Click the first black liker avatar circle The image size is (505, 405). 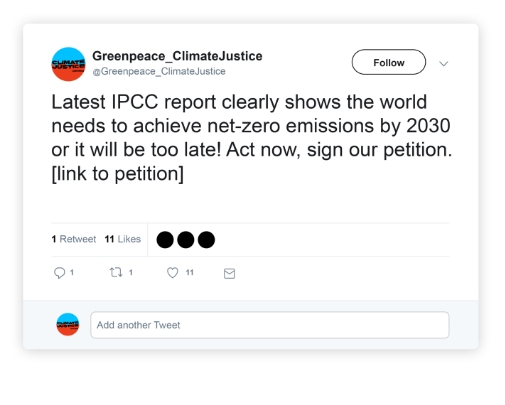tap(165, 240)
